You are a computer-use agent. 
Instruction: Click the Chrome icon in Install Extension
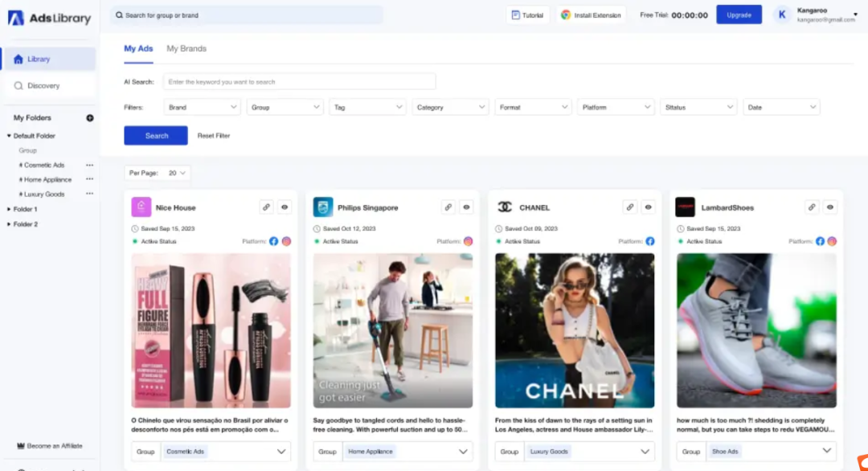(x=565, y=15)
